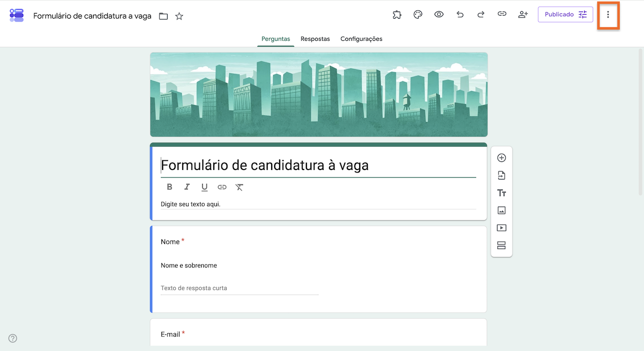
Task: Open the more options menu
Action: [608, 15]
